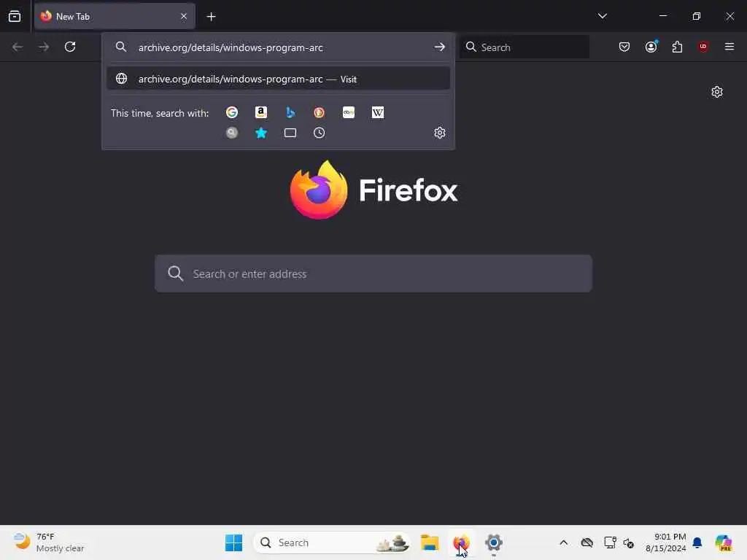
Task: Search this time with eBay
Action: 349,112
